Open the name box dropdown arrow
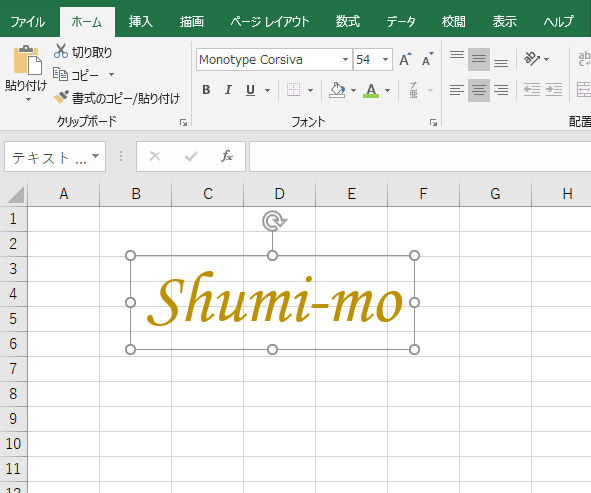 96,156
